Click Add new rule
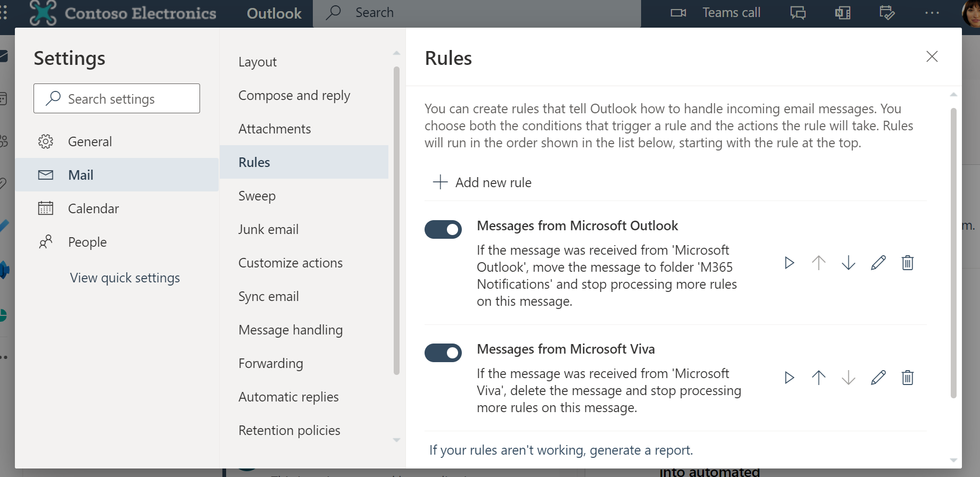This screenshot has height=477, width=980. (x=483, y=182)
